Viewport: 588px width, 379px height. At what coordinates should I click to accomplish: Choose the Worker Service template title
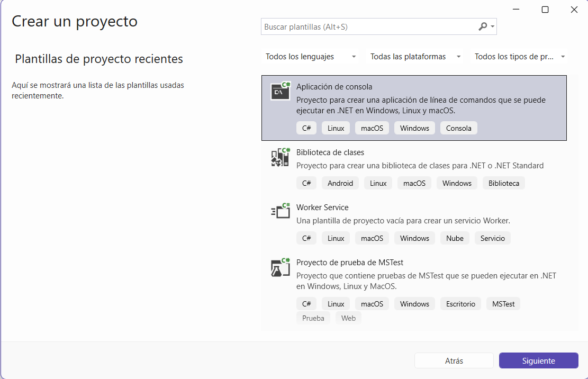click(x=322, y=207)
